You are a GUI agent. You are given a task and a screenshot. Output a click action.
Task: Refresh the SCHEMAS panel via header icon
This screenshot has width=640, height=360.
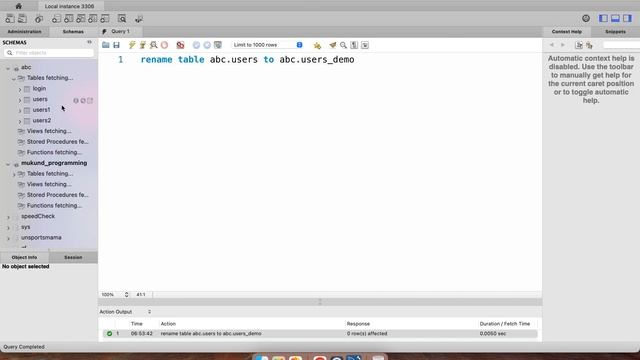89,42
